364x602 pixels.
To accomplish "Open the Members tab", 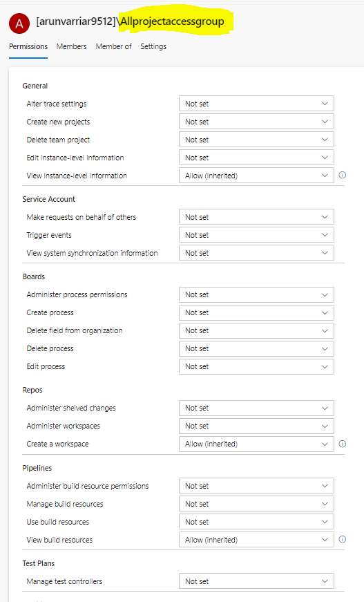I will 71,46.
